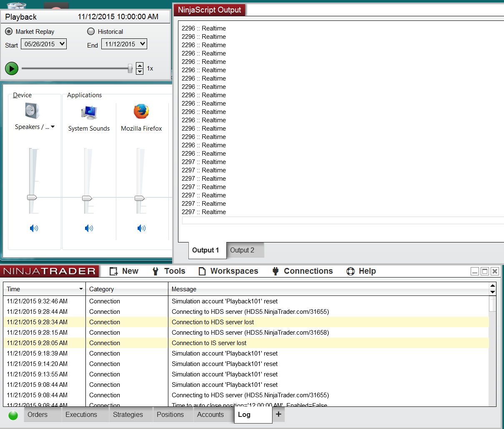Mute the Speakers device
This screenshot has height=429, width=504.
34,228
